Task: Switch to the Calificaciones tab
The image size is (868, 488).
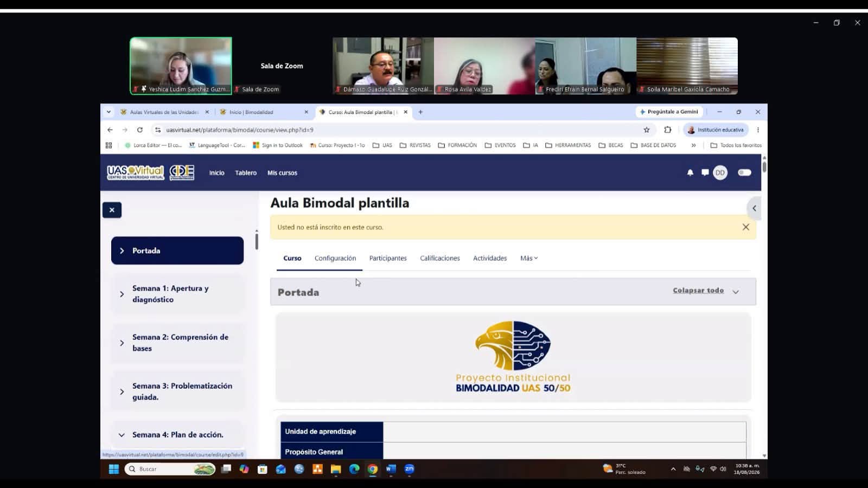Action: click(440, 258)
